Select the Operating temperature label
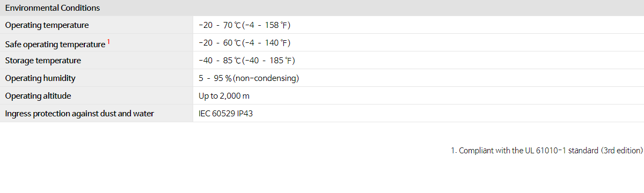Screen dimensions: 644x193 (47, 25)
